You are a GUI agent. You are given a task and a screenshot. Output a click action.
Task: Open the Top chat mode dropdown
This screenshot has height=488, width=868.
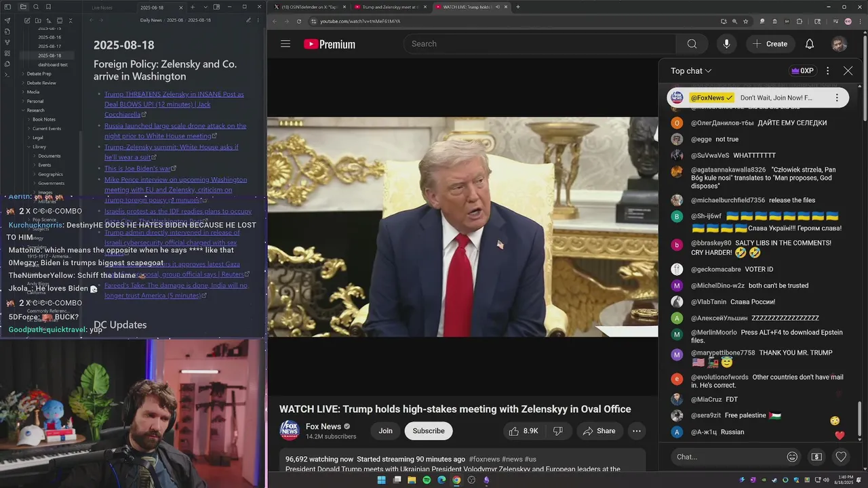[x=691, y=70]
